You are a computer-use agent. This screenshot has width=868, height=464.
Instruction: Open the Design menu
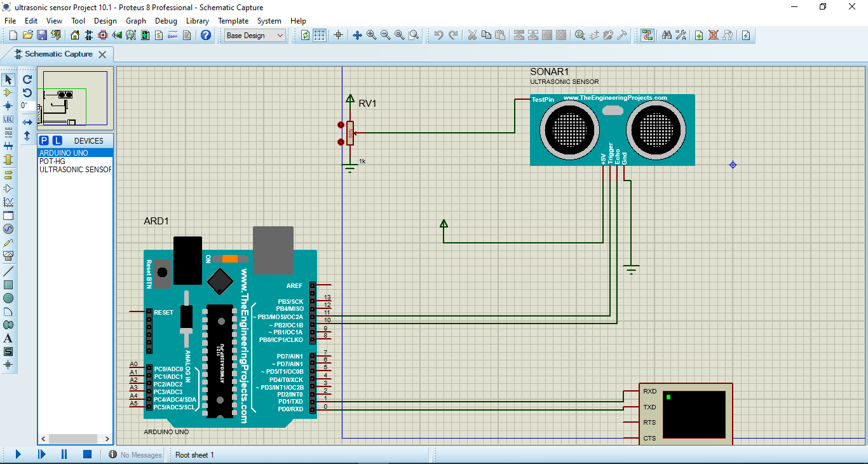pos(105,21)
